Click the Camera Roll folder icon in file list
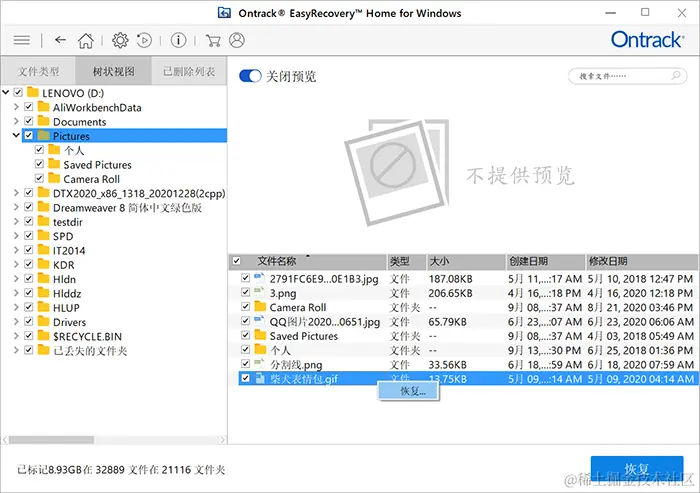The width and height of the screenshot is (700, 493). pyautogui.click(x=260, y=307)
